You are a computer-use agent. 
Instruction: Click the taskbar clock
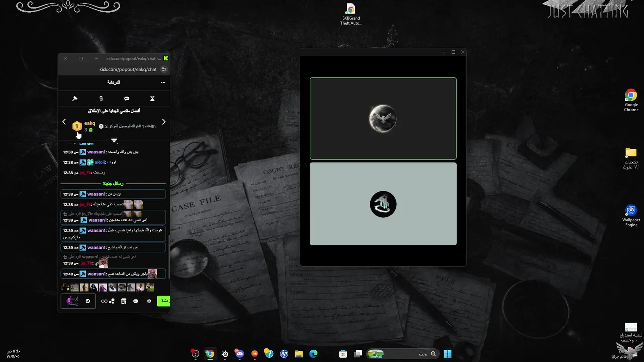(13, 354)
